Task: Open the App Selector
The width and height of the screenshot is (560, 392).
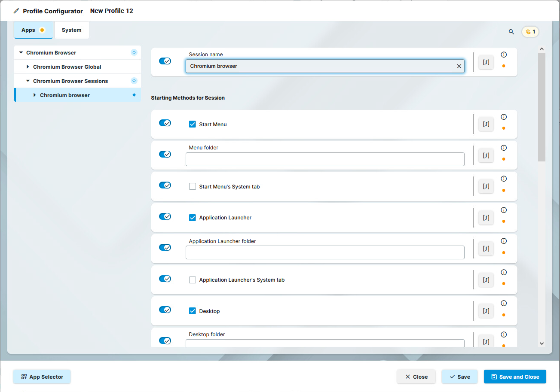Action: 41,377
